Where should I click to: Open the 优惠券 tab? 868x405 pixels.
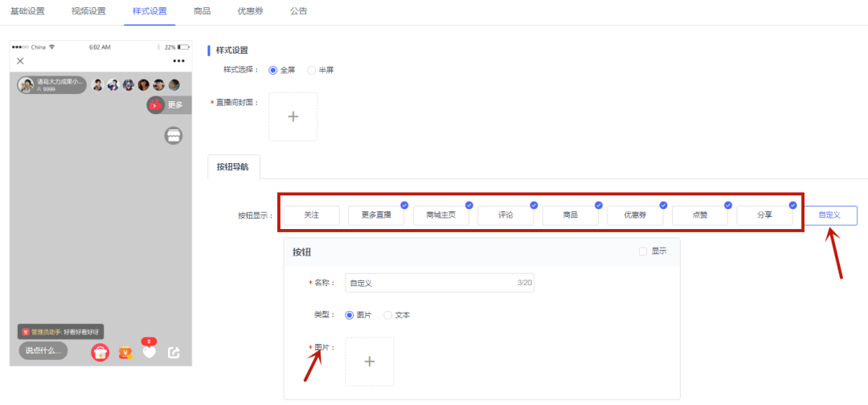[x=250, y=11]
